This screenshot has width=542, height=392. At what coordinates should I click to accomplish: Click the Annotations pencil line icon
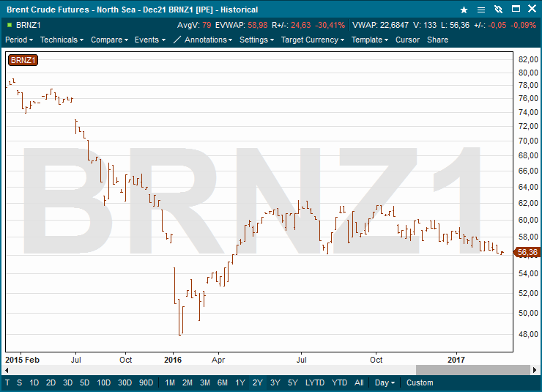tap(177, 40)
